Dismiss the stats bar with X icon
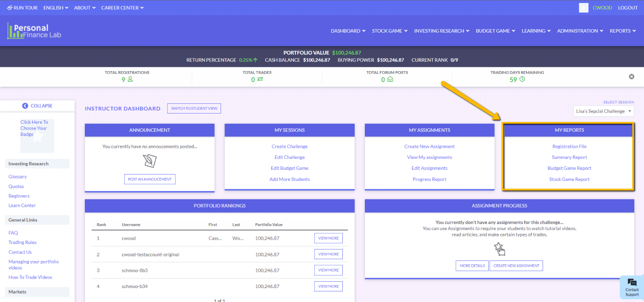Viewport: 644px width, 302px height. pyautogui.click(x=631, y=77)
